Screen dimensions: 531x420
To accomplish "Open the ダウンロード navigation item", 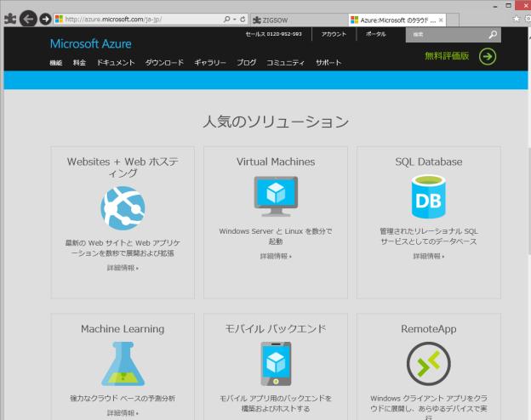I will click(164, 63).
